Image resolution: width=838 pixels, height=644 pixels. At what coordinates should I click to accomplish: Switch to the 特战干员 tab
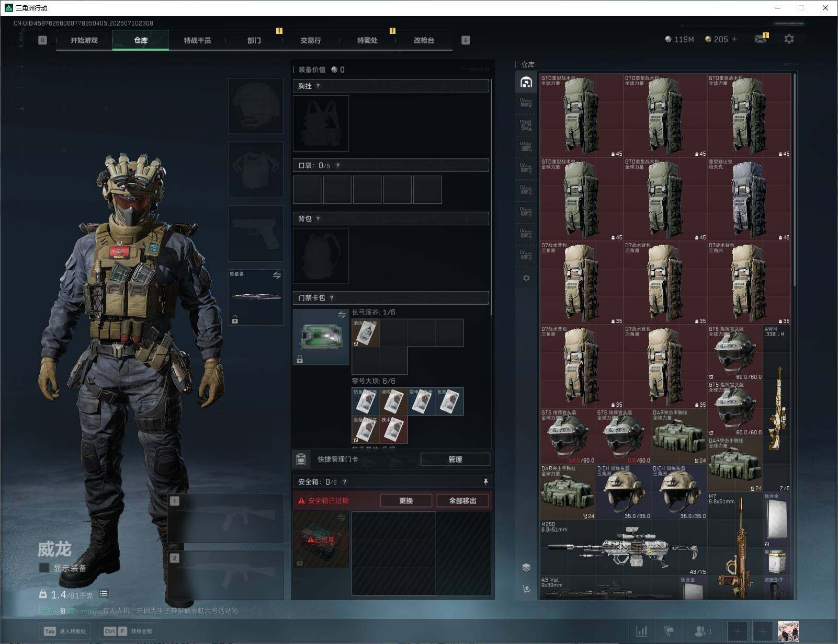point(197,40)
